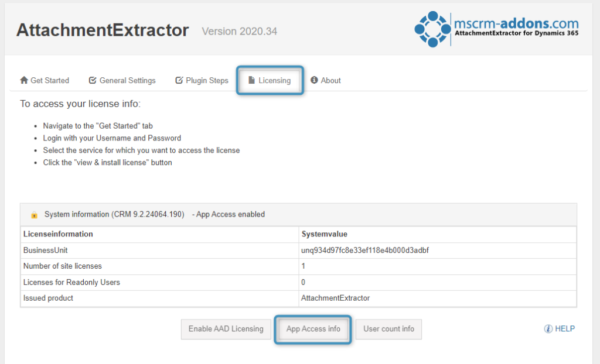This screenshot has height=364, width=600.
Task: Open the General Settings tab
Action: (x=127, y=80)
